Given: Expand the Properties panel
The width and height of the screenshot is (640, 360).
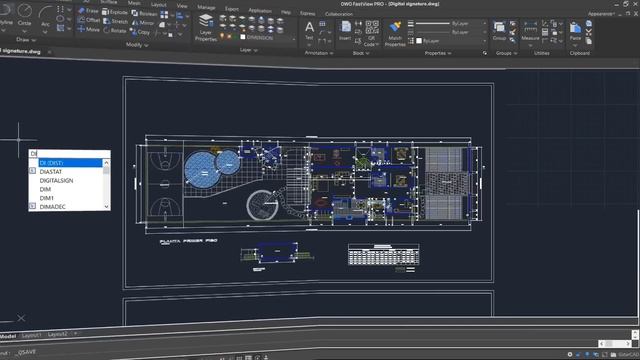Looking at the screenshot, I should (x=438, y=53).
